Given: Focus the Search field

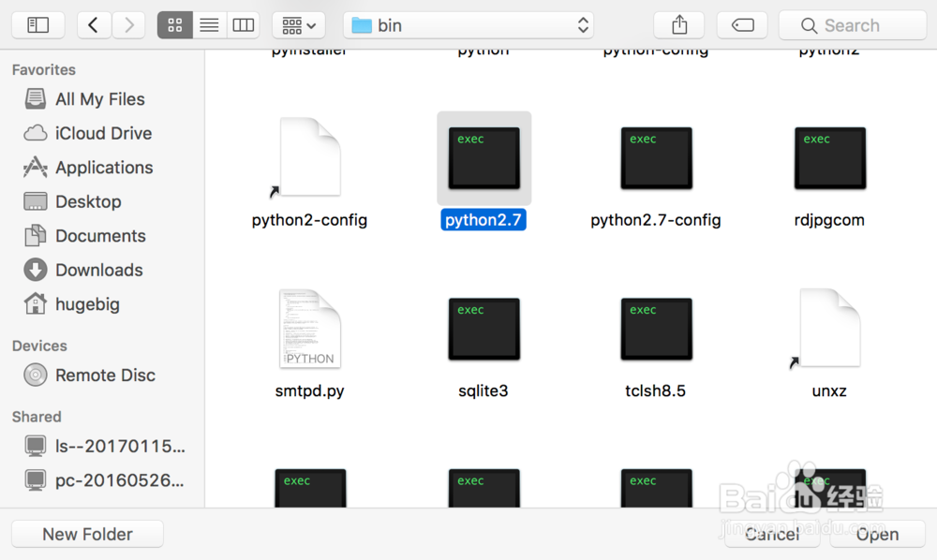Looking at the screenshot, I should point(853,25).
